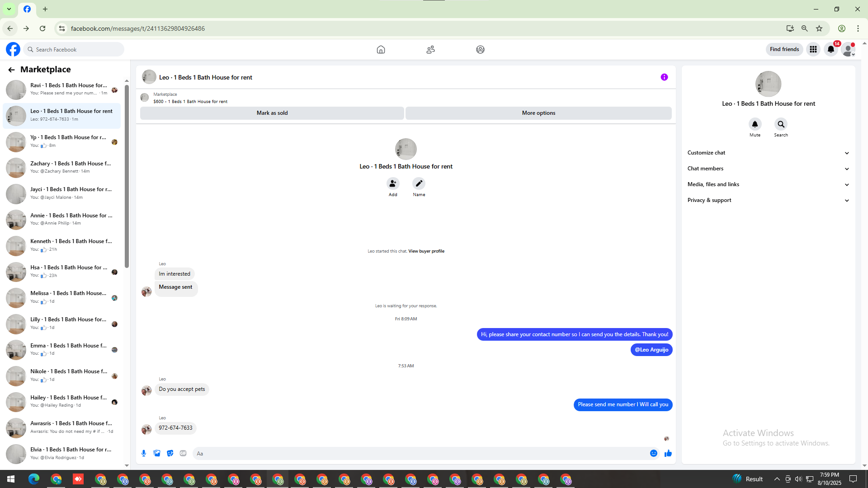Click the message input field
This screenshot has height=488, width=868.
420,453
